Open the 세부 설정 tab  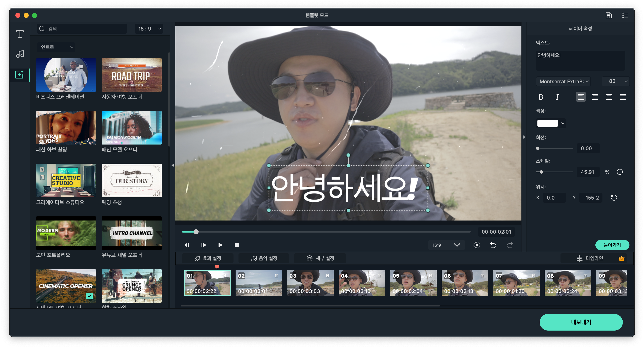(x=320, y=258)
